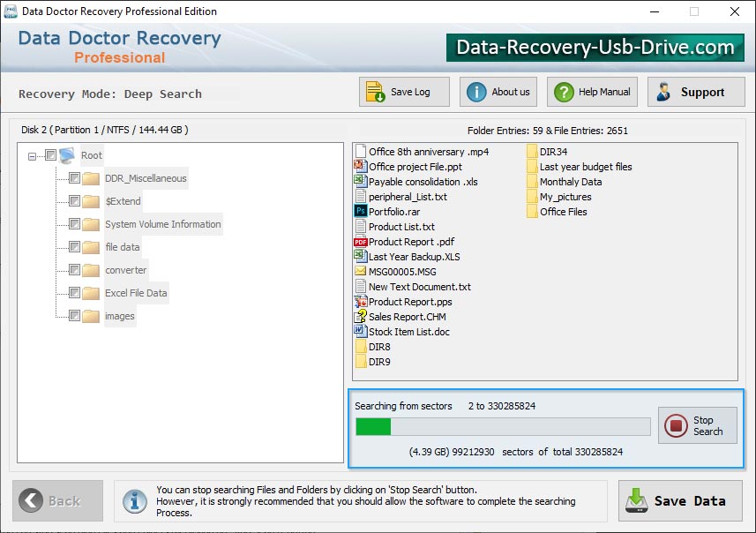Click the My_pictures folder icon
Screen dimensions: 756x533
point(532,196)
